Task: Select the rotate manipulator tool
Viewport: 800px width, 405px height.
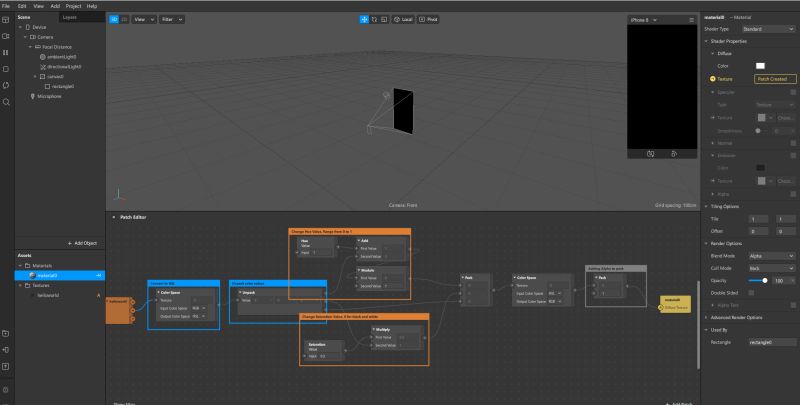Action: tap(374, 19)
